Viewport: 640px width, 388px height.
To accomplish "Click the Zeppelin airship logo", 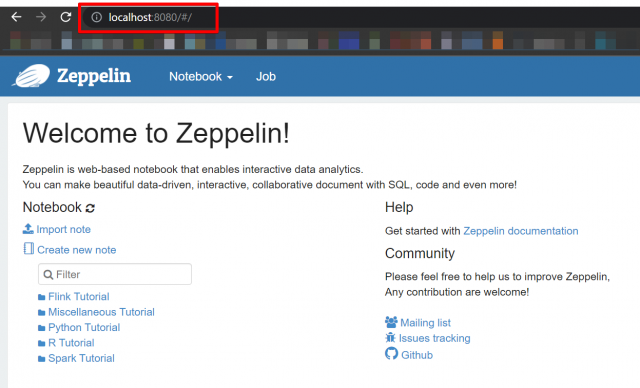I will click(x=31, y=75).
